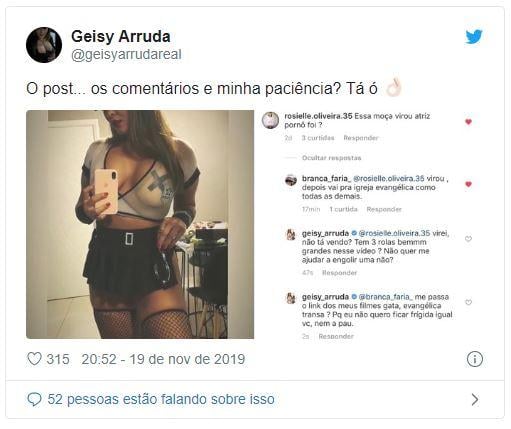
Task: Click the speech bubble reply icon
Action: 34,399
